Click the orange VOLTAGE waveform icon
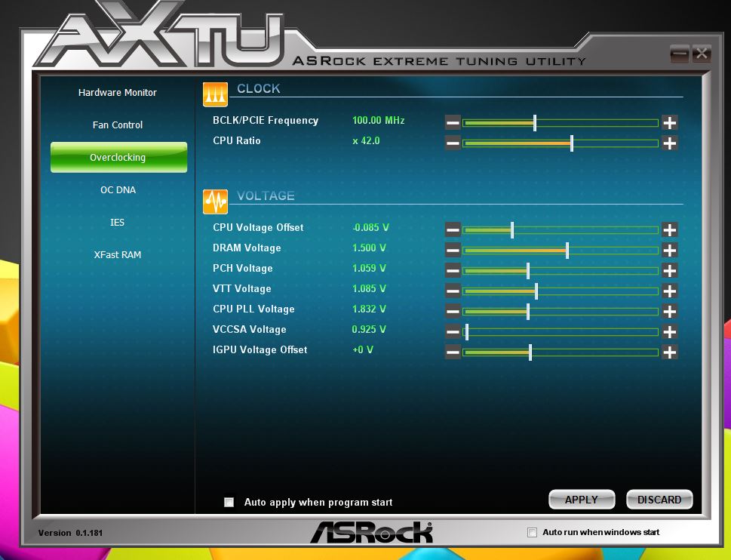Screen dimensions: 731x560 (215, 202)
